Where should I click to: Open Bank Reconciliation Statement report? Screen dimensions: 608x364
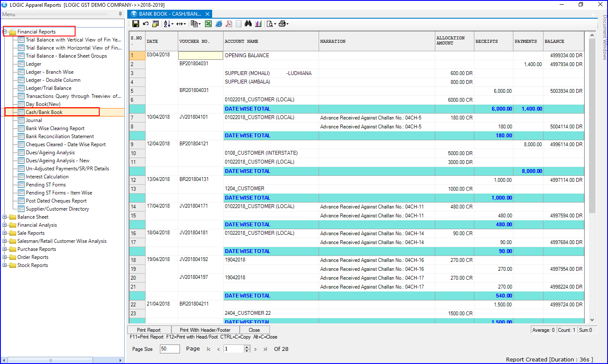click(x=60, y=136)
